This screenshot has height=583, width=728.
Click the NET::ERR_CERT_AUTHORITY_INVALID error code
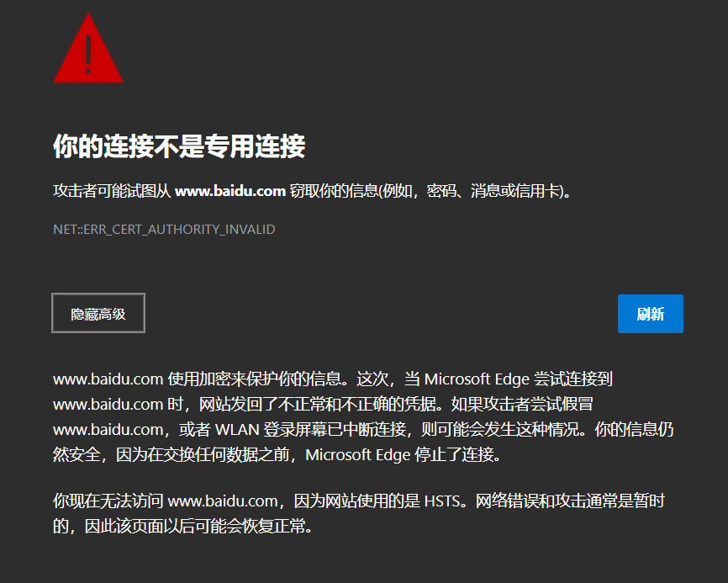click(164, 229)
